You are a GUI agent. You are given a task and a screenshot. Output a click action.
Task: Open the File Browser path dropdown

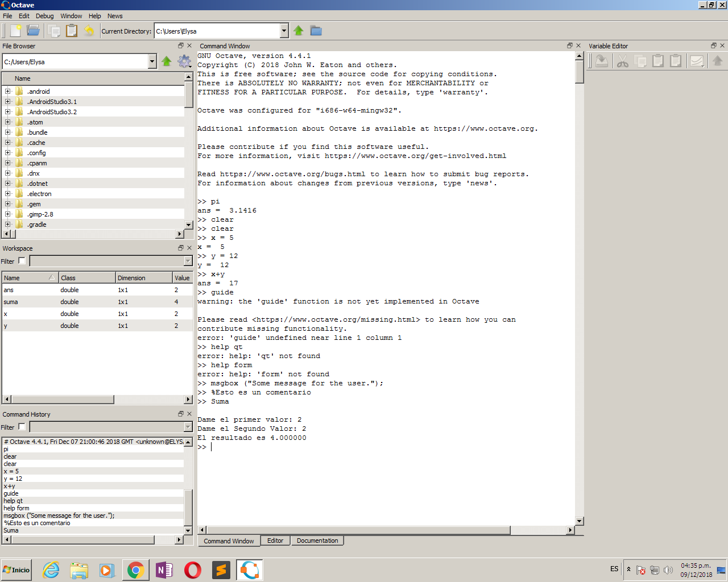coord(152,61)
